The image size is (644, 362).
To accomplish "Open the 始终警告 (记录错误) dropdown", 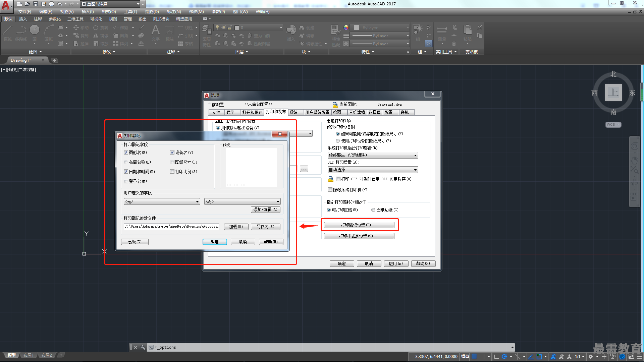I will click(373, 155).
